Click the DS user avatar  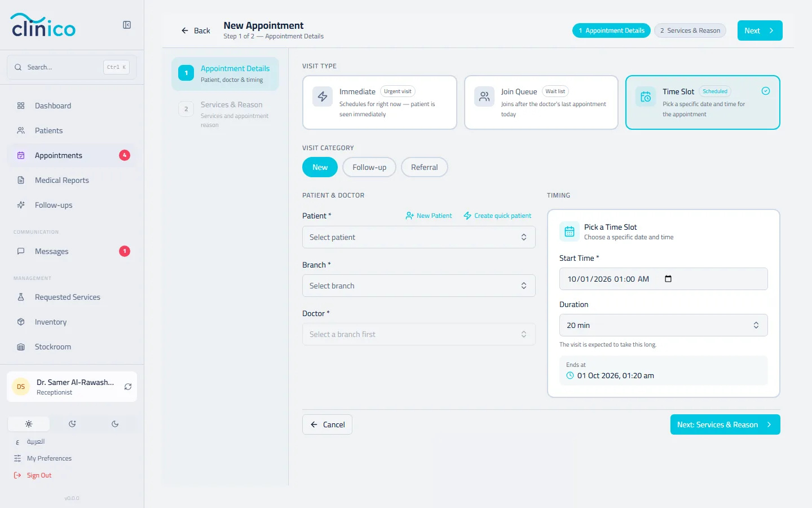[21, 387]
